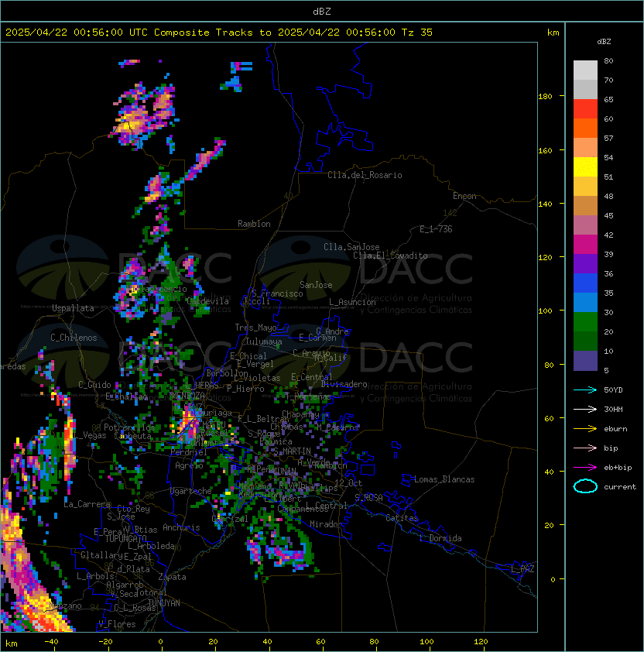644x652 pixels.
Task: Click the Encon place label
Action: [x=464, y=196]
